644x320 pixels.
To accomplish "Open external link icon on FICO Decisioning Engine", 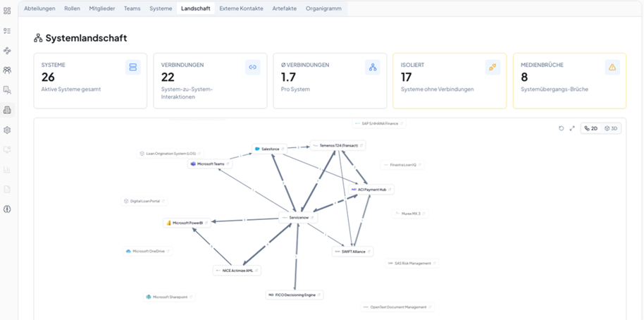I will (x=318, y=295).
